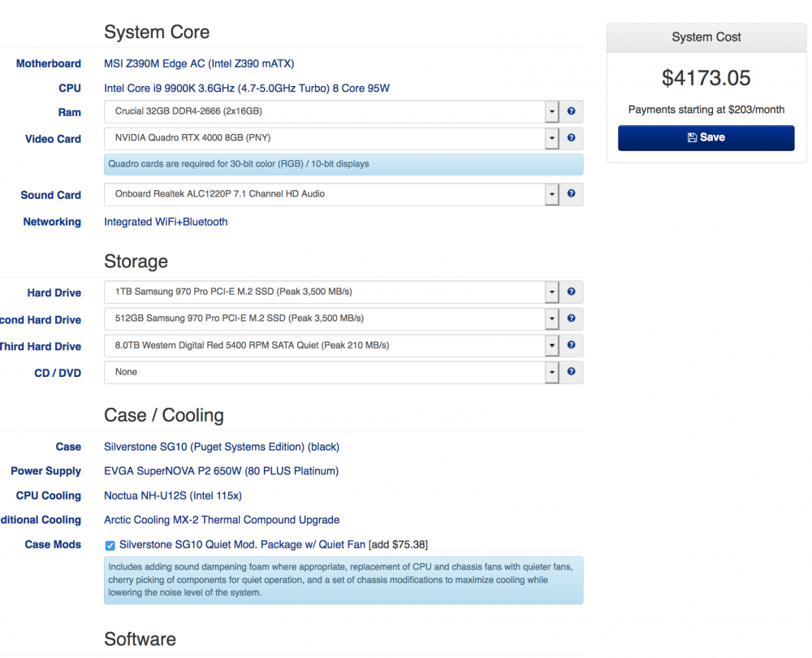
Task: Expand the CD / DVD dropdown arrow
Action: [x=552, y=372]
